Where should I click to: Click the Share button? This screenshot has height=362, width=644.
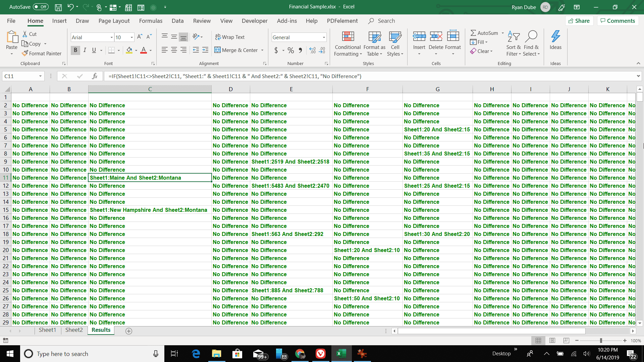[580, 21]
